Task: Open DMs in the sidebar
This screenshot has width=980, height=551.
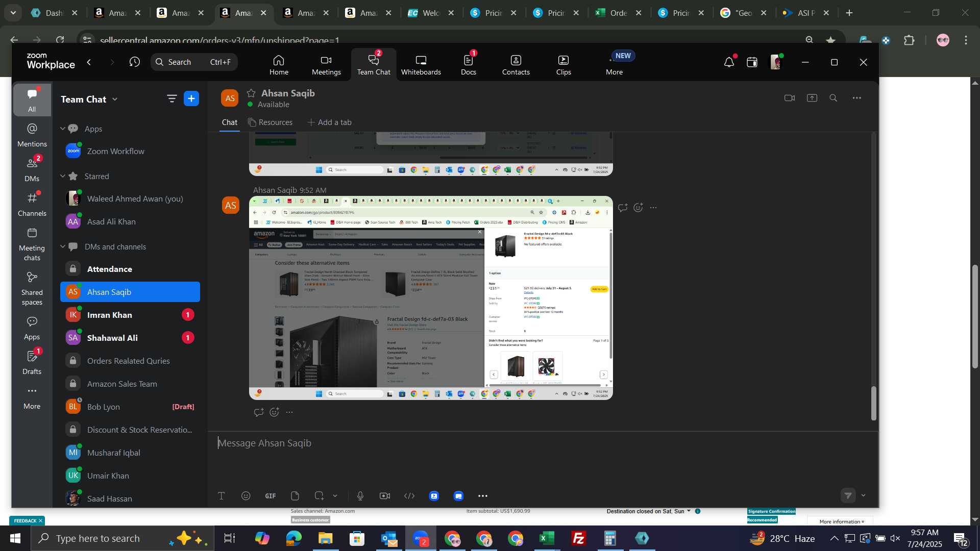Action: point(32,169)
